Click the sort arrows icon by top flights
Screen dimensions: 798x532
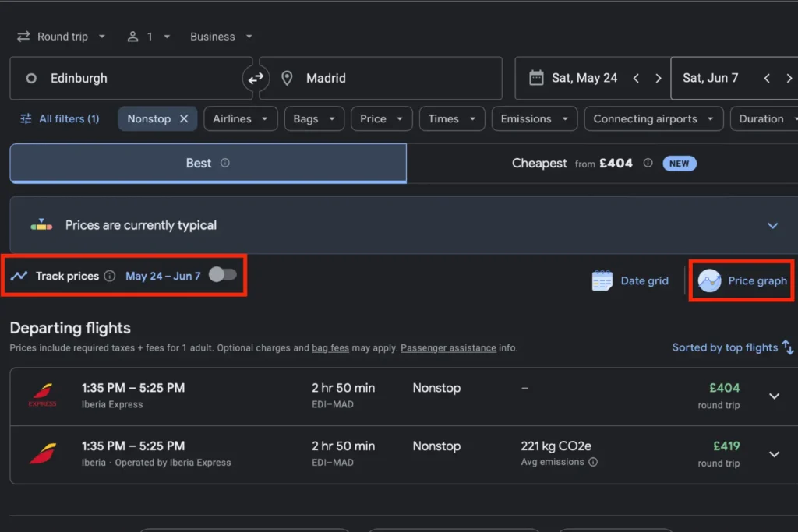tap(788, 347)
